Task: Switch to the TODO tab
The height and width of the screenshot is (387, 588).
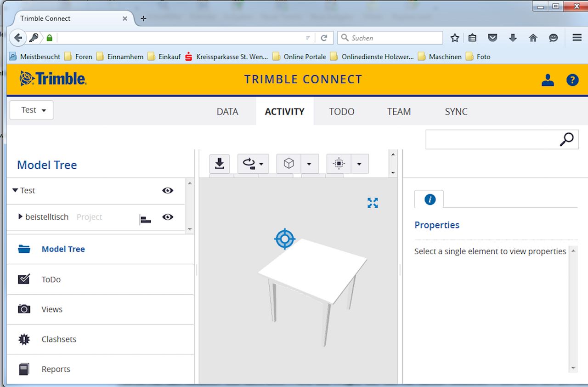Action: click(342, 112)
